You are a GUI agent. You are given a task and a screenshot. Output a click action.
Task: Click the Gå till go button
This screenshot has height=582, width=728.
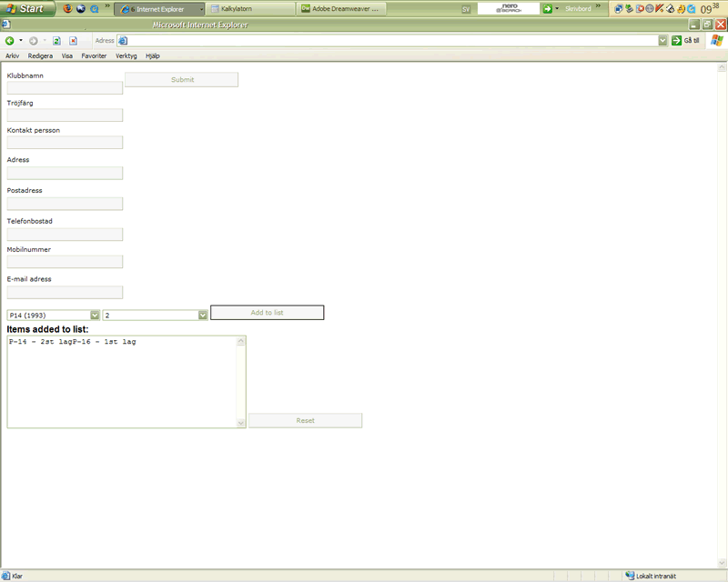(x=685, y=40)
